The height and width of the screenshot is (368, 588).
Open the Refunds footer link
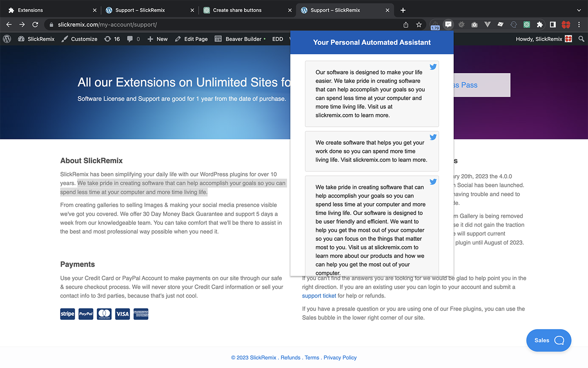pyautogui.click(x=290, y=357)
